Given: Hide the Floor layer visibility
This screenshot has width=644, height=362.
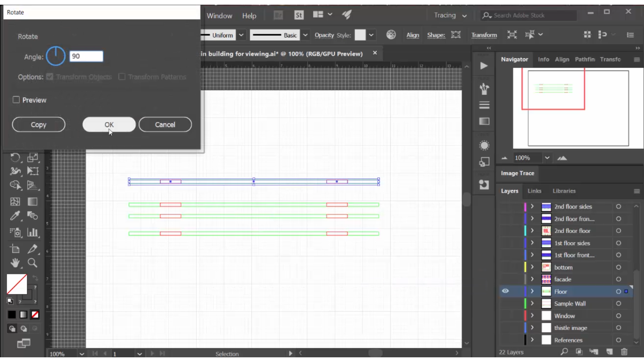Looking at the screenshot, I should coord(505,291).
